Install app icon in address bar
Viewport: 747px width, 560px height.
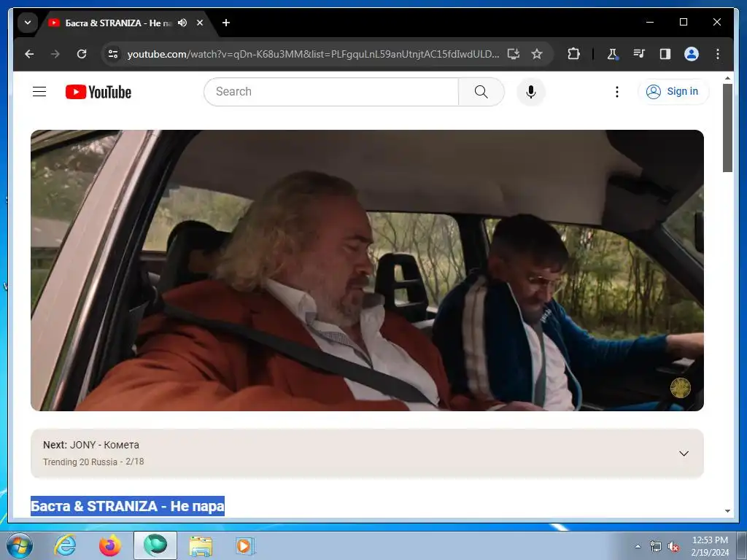pyautogui.click(x=513, y=54)
